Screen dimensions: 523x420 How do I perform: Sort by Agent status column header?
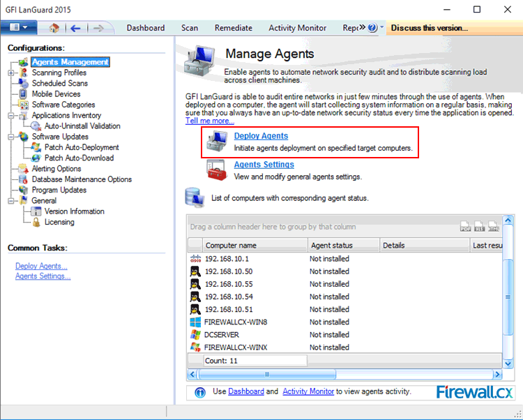[344, 245]
